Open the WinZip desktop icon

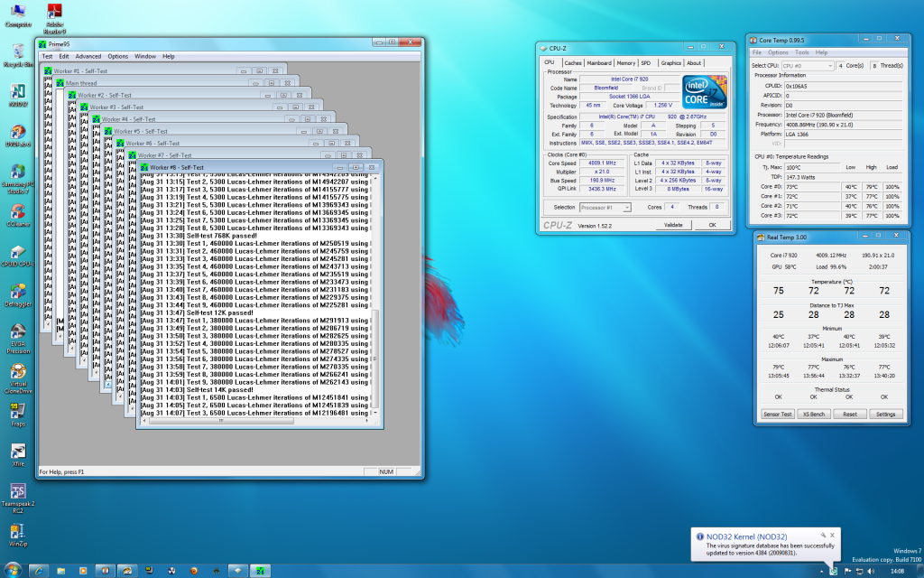click(18, 535)
